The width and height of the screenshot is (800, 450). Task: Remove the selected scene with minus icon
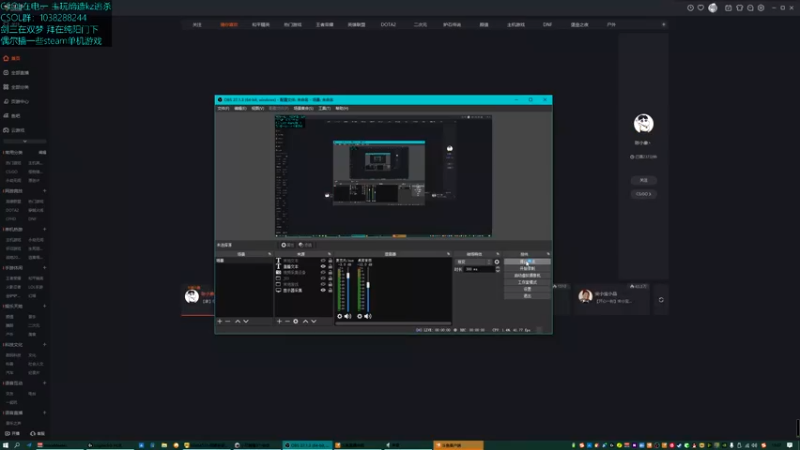click(x=228, y=321)
